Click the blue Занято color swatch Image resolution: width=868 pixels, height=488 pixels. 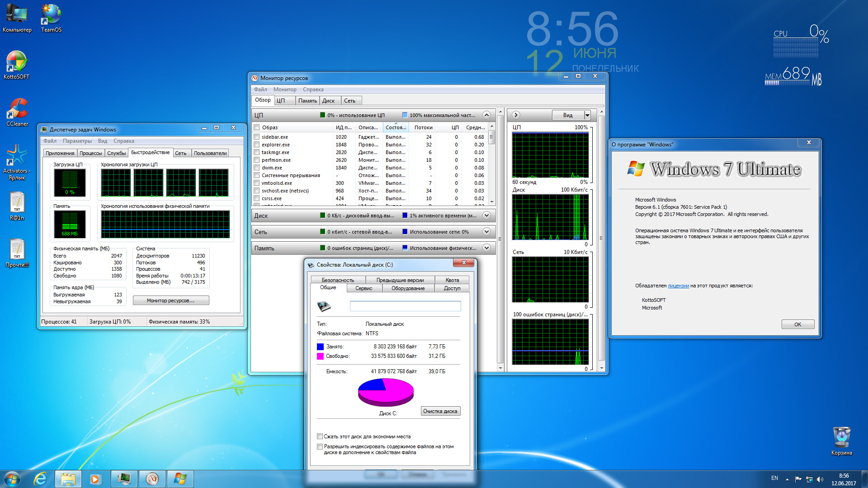click(321, 347)
